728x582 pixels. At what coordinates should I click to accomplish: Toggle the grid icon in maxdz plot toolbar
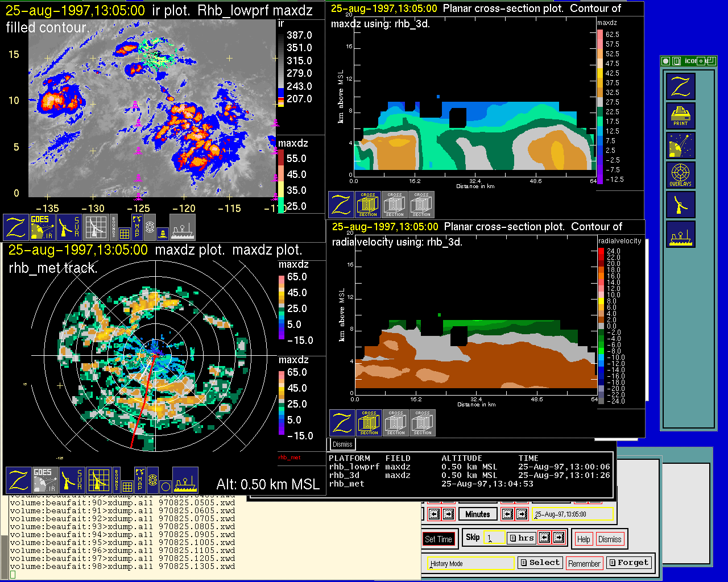click(127, 486)
